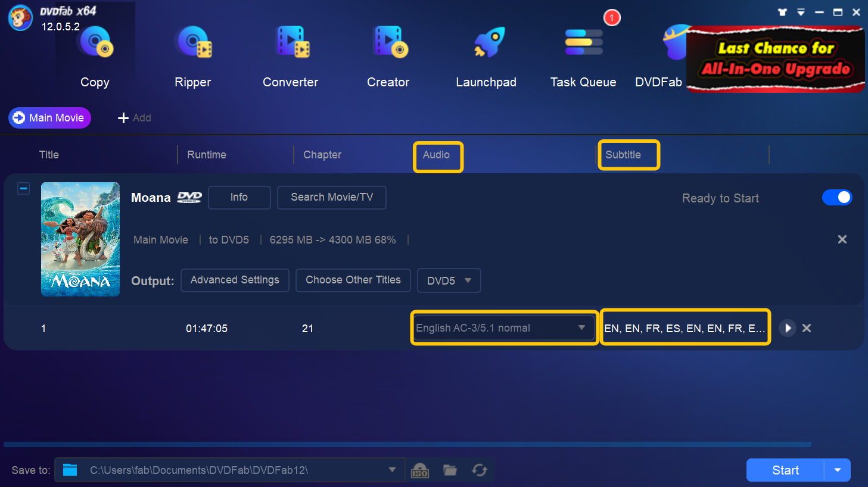This screenshot has width=868, height=487.
Task: Click the chapter count 21
Action: click(307, 329)
